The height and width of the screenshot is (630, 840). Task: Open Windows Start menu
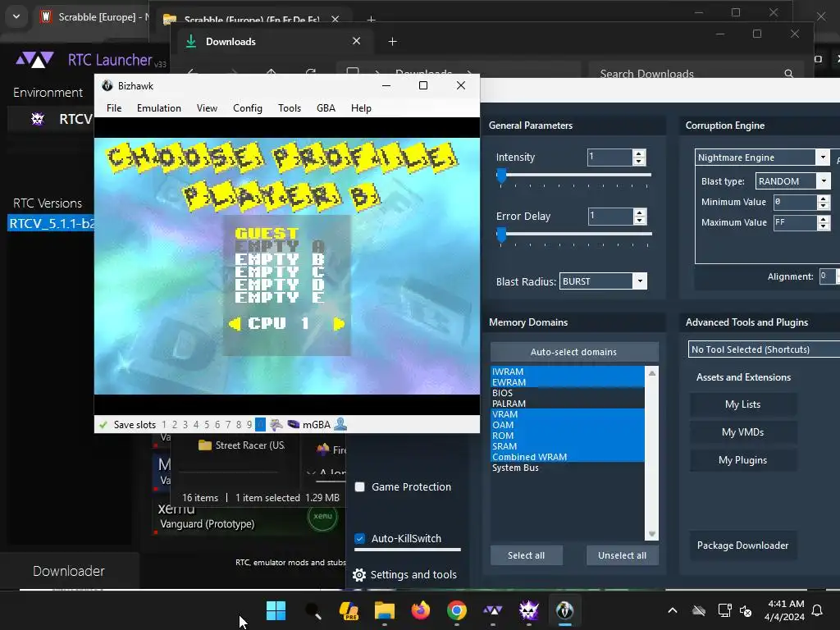276,610
